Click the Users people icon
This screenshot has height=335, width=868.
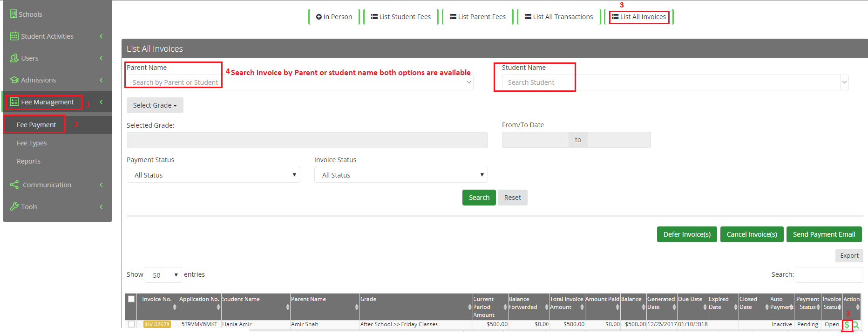(x=14, y=58)
